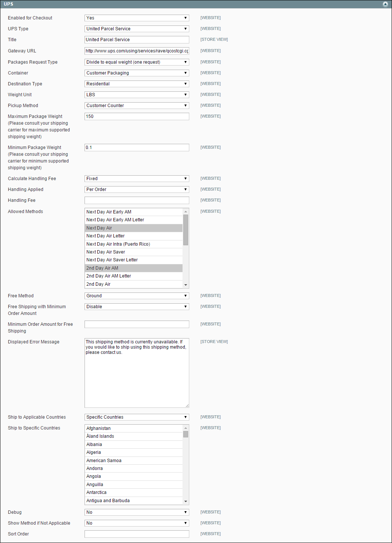
Task: Select Algeria in countries list
Action: pyautogui.click(x=134, y=452)
